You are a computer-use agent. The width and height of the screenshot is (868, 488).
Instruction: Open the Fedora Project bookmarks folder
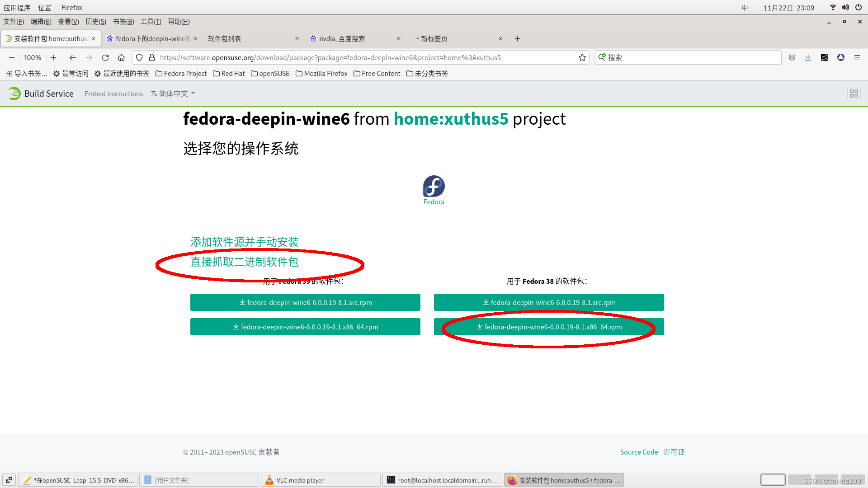point(181,74)
